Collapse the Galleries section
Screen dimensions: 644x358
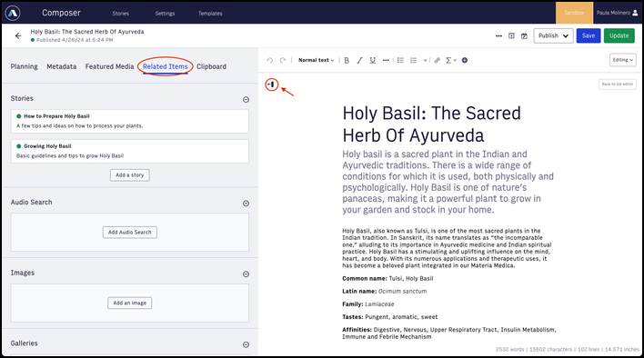point(246,344)
